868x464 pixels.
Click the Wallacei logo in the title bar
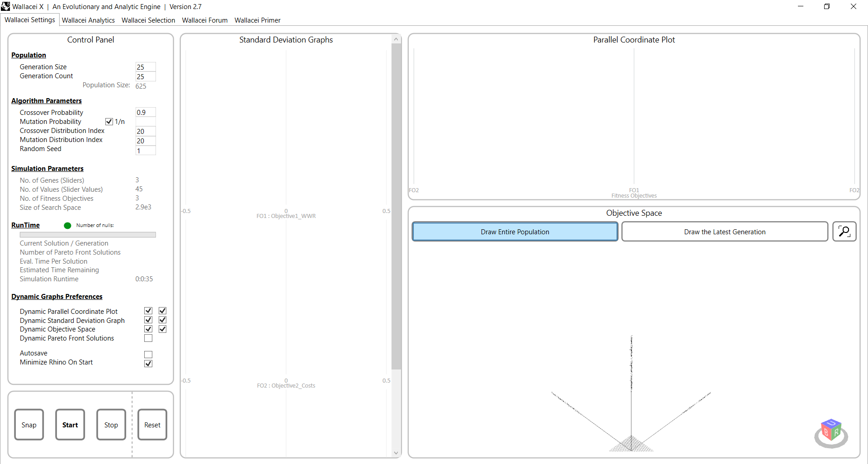5,6
